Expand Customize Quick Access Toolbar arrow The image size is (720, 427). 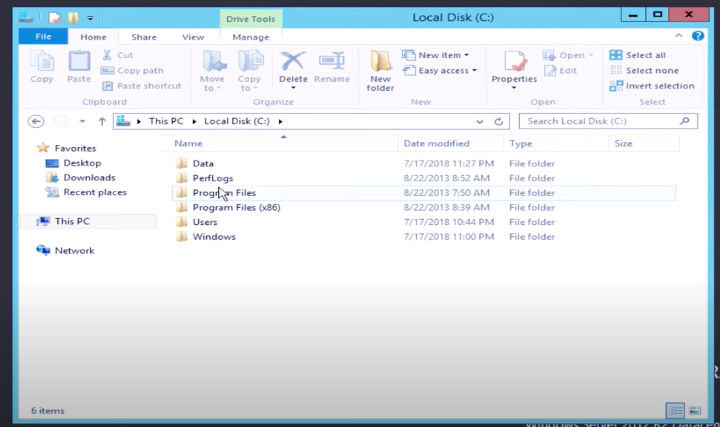click(x=90, y=18)
